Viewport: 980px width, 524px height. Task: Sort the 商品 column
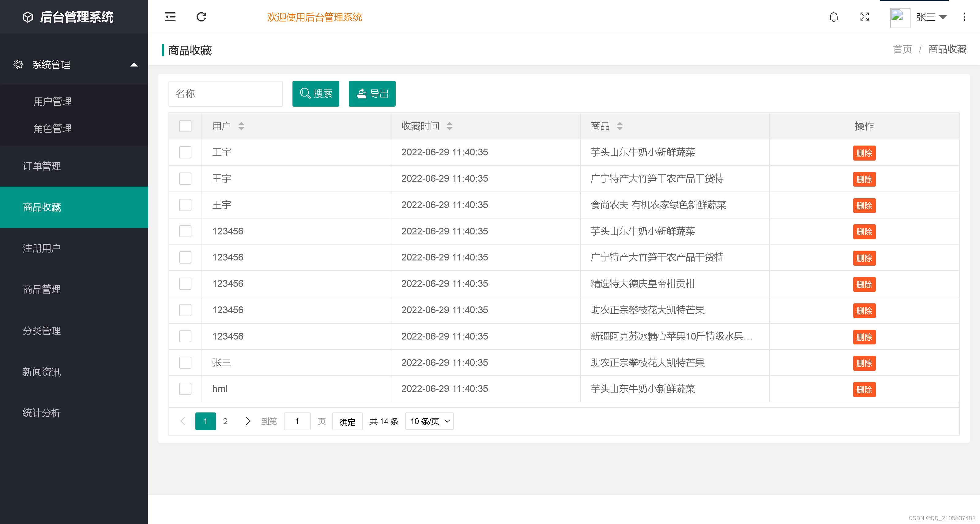click(620, 126)
